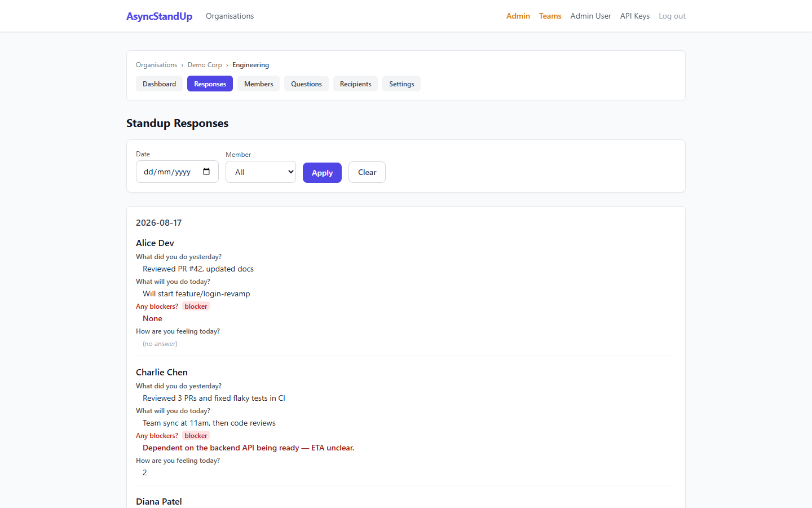Click the Date filter label

tap(143, 154)
